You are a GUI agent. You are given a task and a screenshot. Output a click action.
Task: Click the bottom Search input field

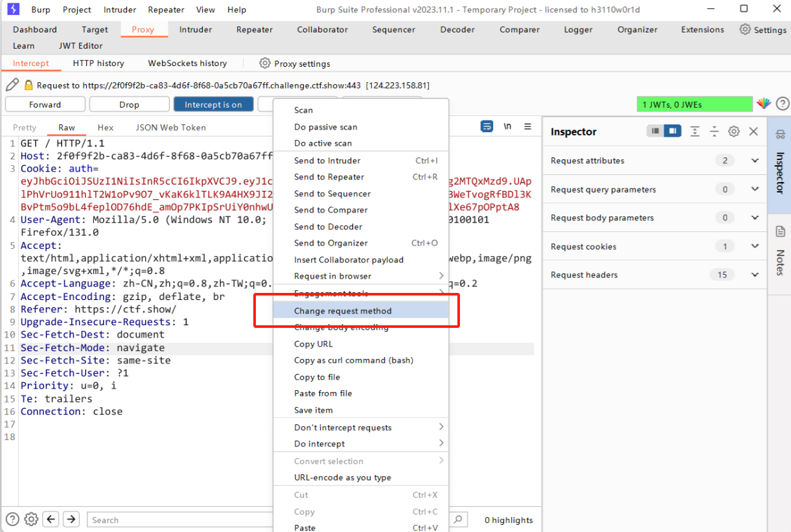tap(175, 520)
